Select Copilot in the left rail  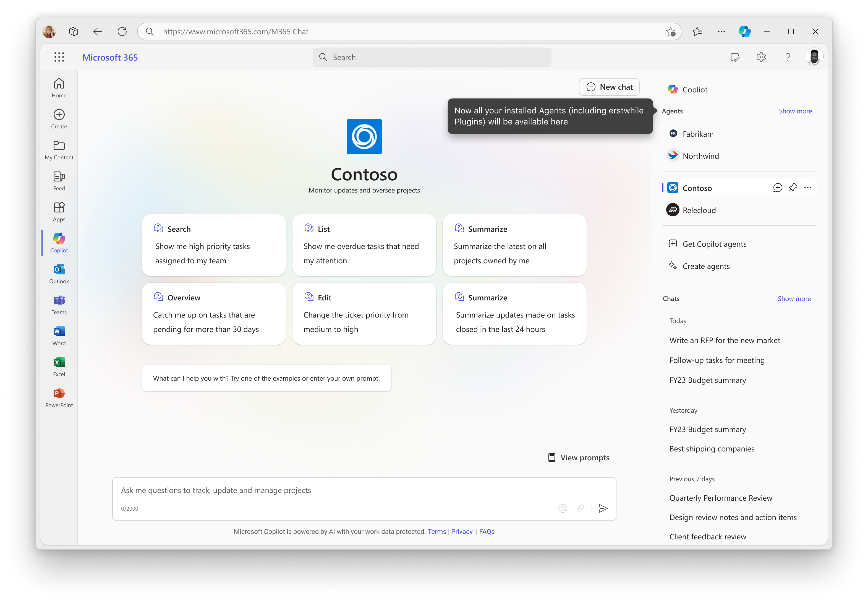click(59, 243)
